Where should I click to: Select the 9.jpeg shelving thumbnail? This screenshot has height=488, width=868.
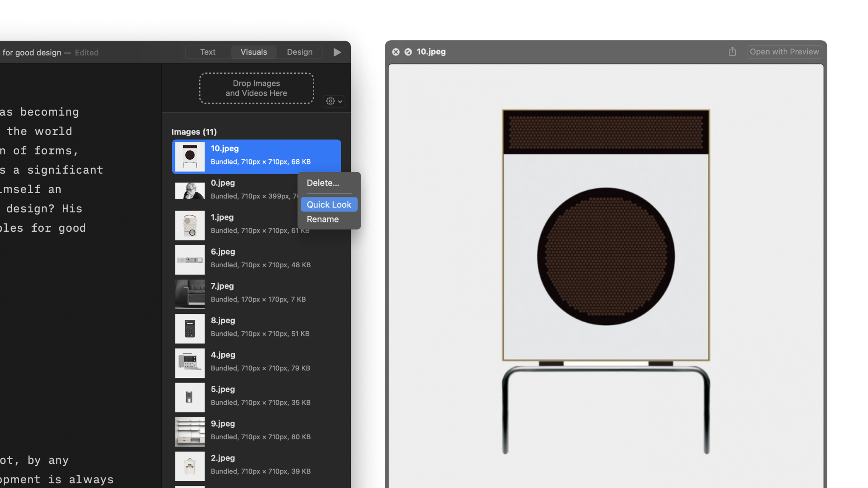190,432
